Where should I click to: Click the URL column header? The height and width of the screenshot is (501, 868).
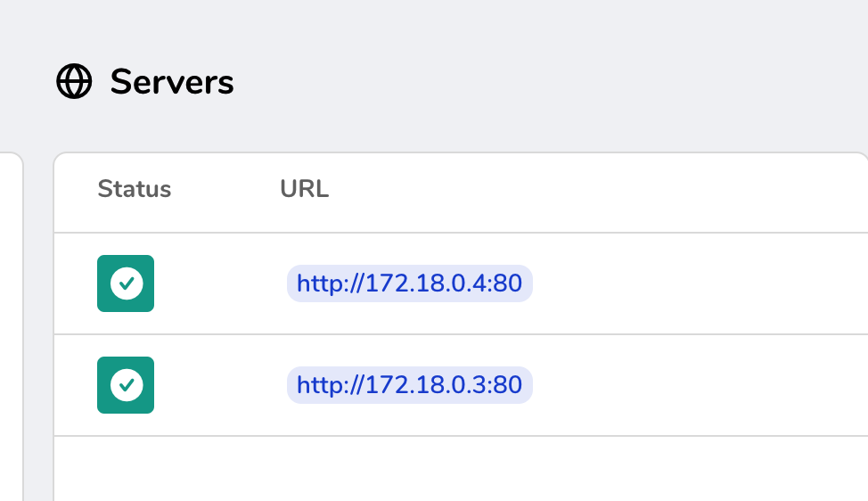pyautogui.click(x=304, y=189)
